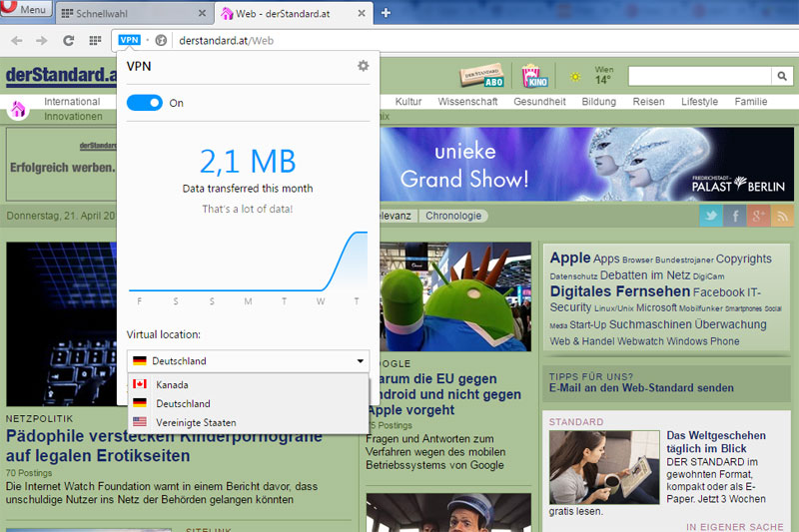
Task: Click the sun weather icon
Action: [x=575, y=77]
